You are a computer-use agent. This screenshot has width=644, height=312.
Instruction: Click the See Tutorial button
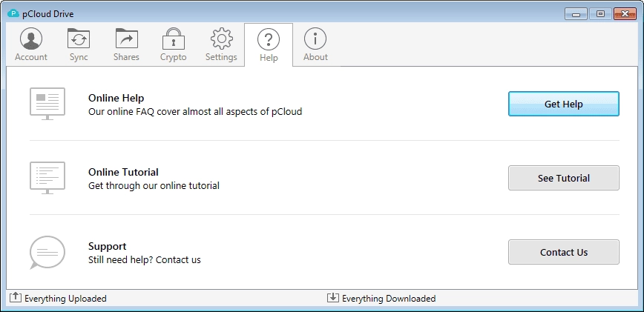tap(564, 178)
